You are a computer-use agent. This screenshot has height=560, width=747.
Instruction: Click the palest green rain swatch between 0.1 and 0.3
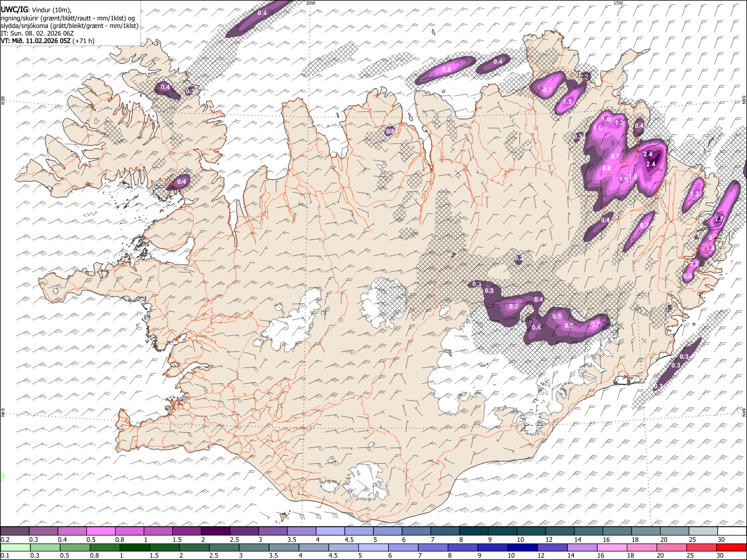click(x=16, y=548)
